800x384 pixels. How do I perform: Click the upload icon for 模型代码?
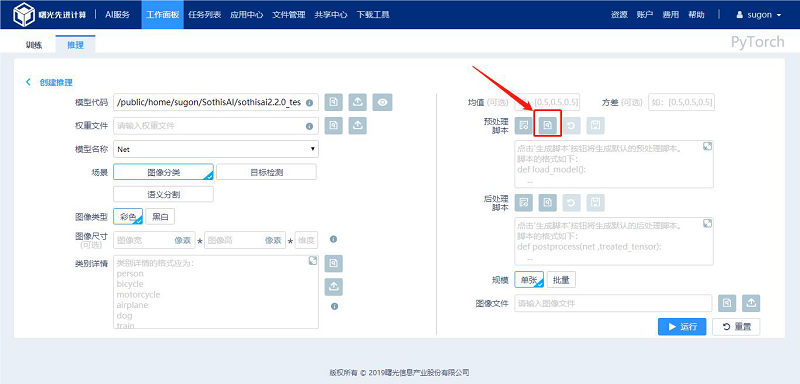pyautogui.click(x=358, y=103)
